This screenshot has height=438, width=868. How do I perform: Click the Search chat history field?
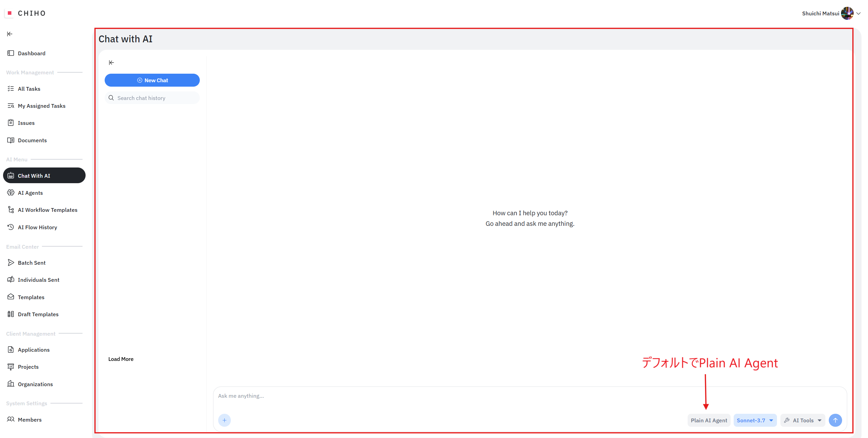155,98
